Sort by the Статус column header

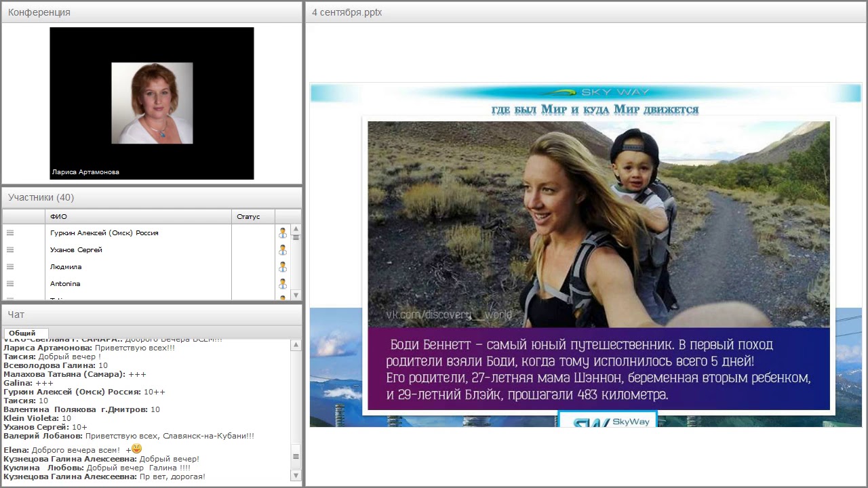[x=254, y=216]
